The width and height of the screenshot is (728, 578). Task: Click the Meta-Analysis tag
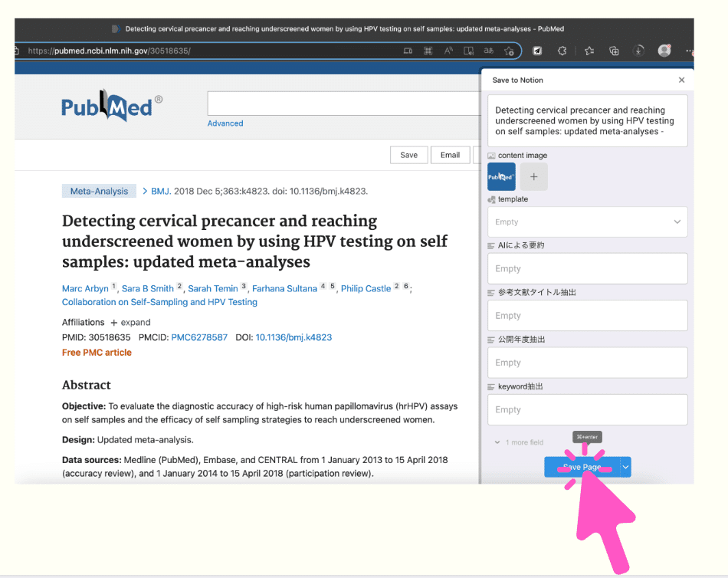99,191
